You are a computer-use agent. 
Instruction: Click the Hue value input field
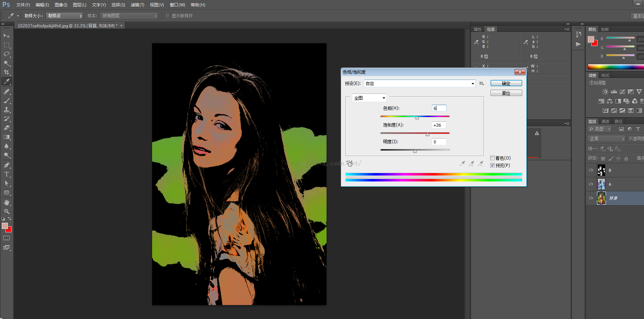click(x=439, y=109)
